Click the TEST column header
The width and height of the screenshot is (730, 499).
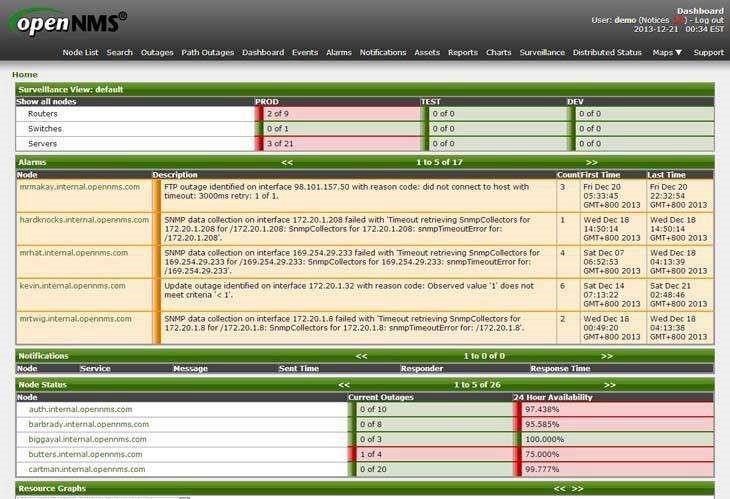pyautogui.click(x=430, y=101)
